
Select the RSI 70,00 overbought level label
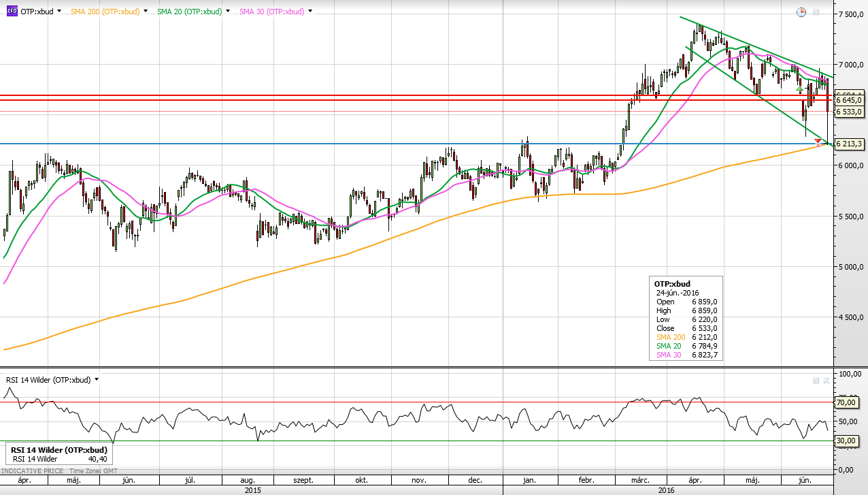click(x=845, y=402)
